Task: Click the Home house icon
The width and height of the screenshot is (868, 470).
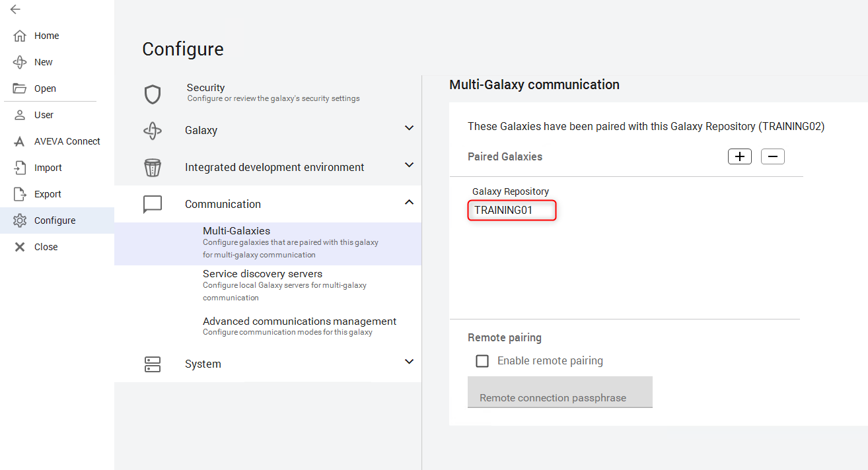Action: coord(20,36)
